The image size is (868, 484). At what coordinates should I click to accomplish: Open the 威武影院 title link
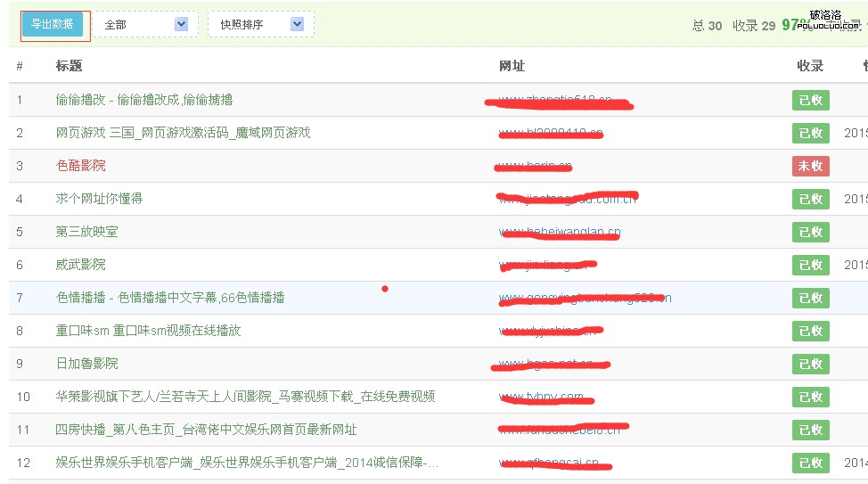click(80, 265)
